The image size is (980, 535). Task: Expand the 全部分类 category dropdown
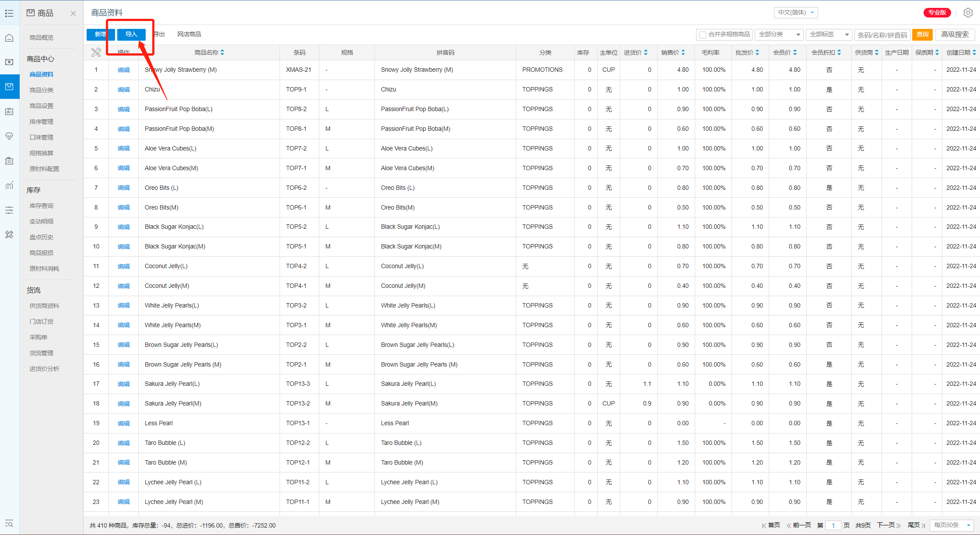(779, 35)
